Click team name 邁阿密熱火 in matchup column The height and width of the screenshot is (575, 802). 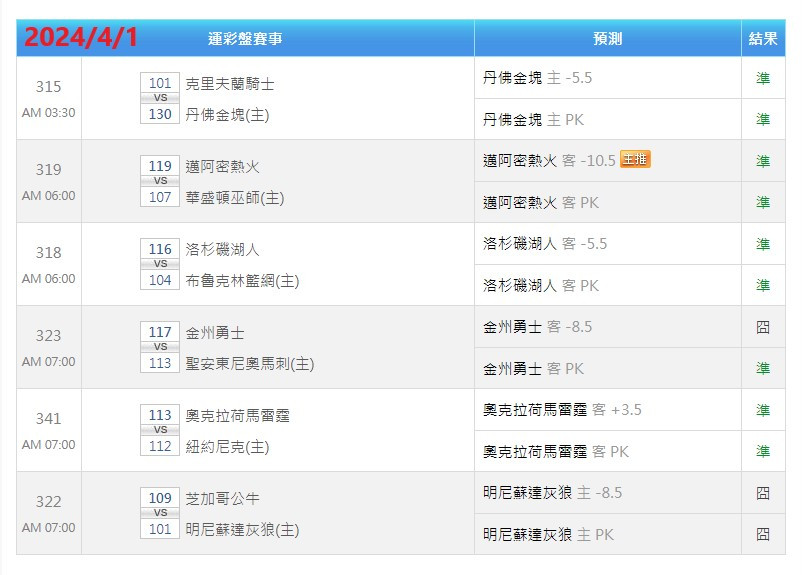point(222,166)
